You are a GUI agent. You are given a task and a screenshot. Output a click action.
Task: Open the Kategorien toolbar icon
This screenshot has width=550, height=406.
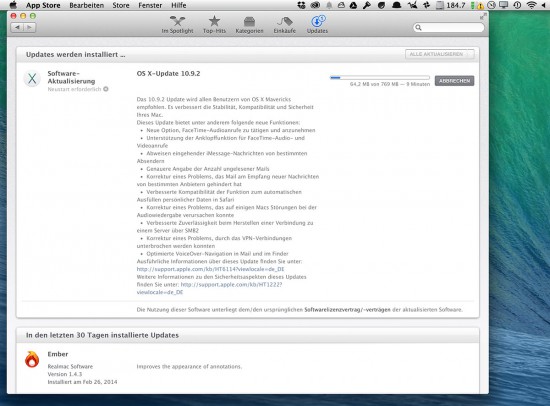pyautogui.click(x=249, y=21)
